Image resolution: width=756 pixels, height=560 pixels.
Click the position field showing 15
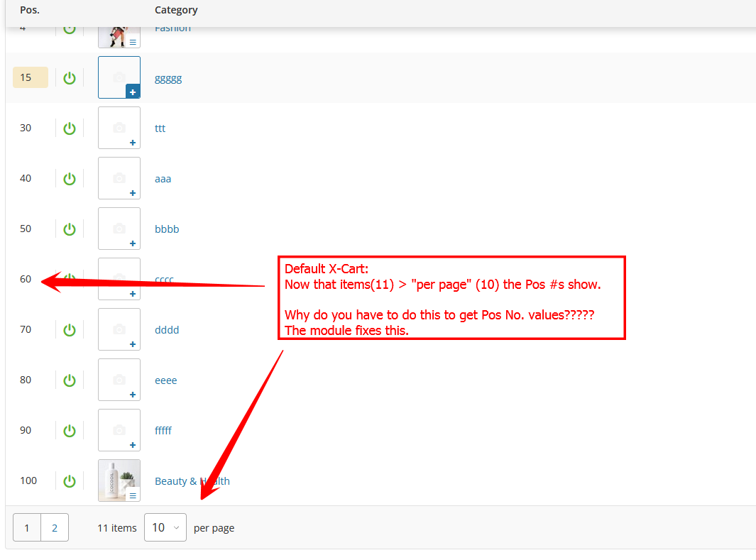coord(31,77)
